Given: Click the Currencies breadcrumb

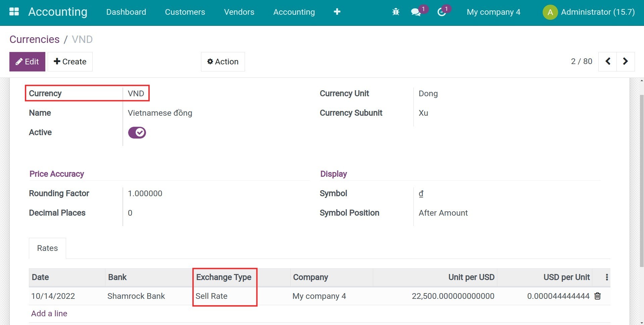Looking at the screenshot, I should pyautogui.click(x=35, y=39).
